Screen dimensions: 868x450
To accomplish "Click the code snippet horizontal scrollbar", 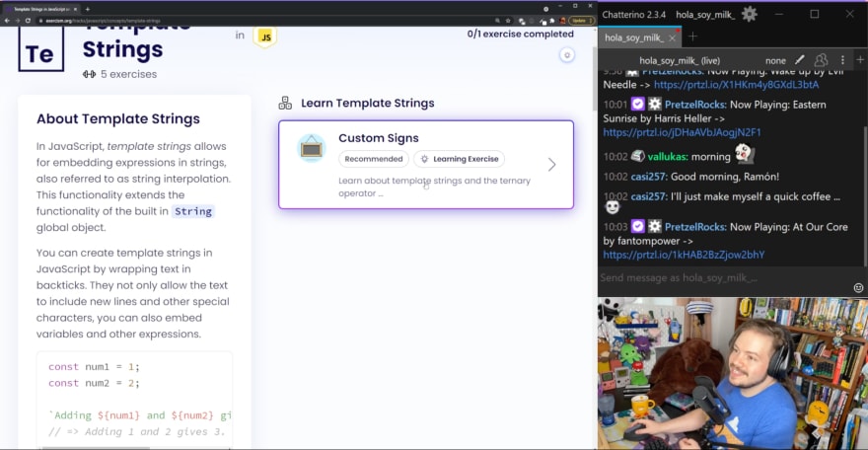I will (x=96, y=448).
